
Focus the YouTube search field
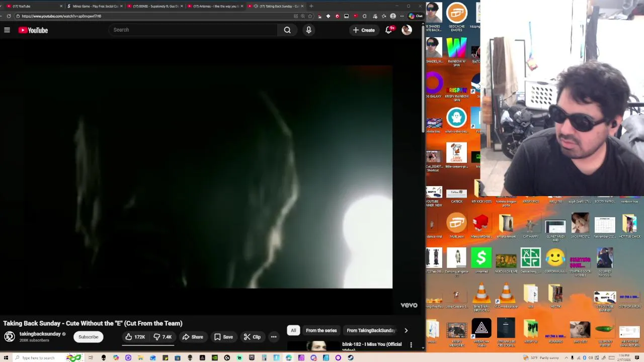pyautogui.click(x=193, y=30)
